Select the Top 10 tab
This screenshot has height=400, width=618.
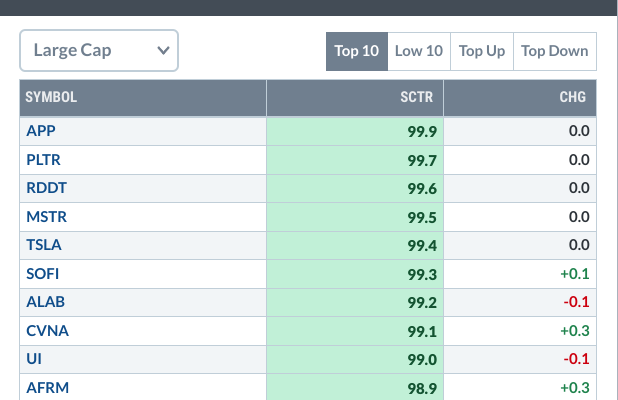click(357, 51)
